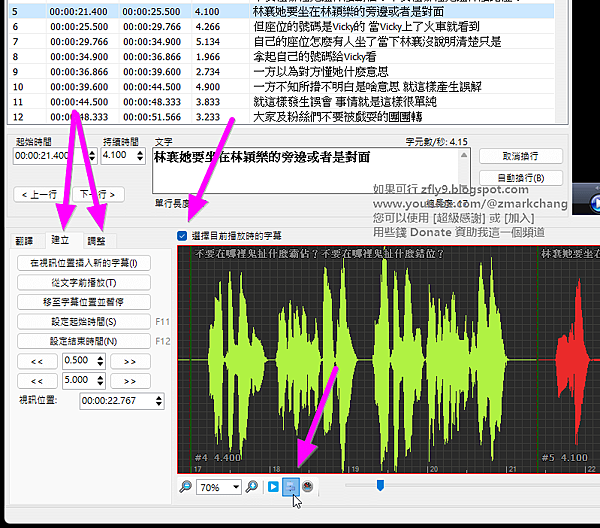Select row 9 text 一方以為對方懂她什麼意思

coord(321,72)
